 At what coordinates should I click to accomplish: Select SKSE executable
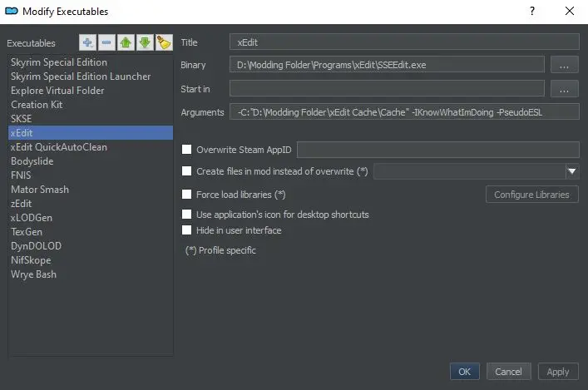[91, 119]
